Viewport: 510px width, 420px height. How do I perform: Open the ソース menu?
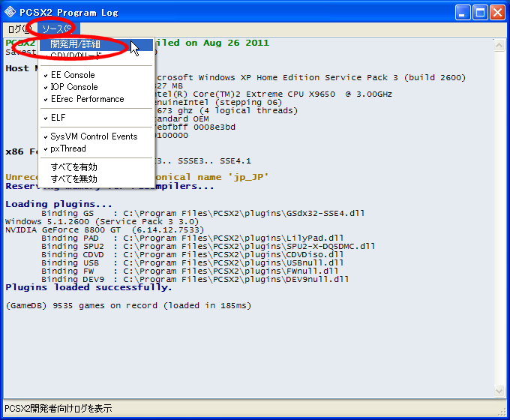(57, 29)
